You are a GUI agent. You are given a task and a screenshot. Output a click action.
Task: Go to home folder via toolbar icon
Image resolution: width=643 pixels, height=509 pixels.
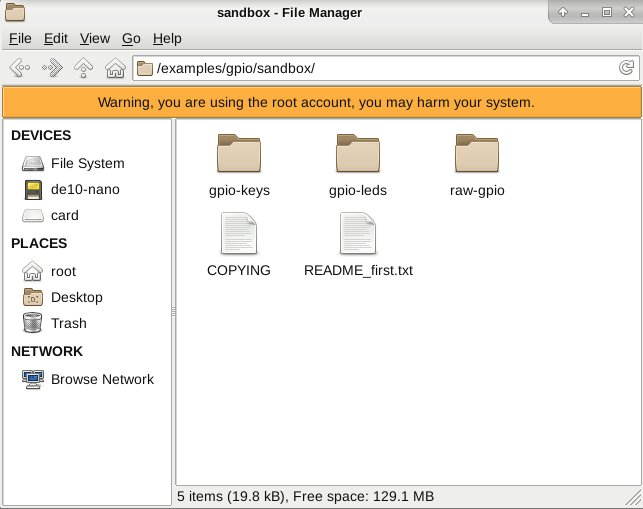(115, 68)
